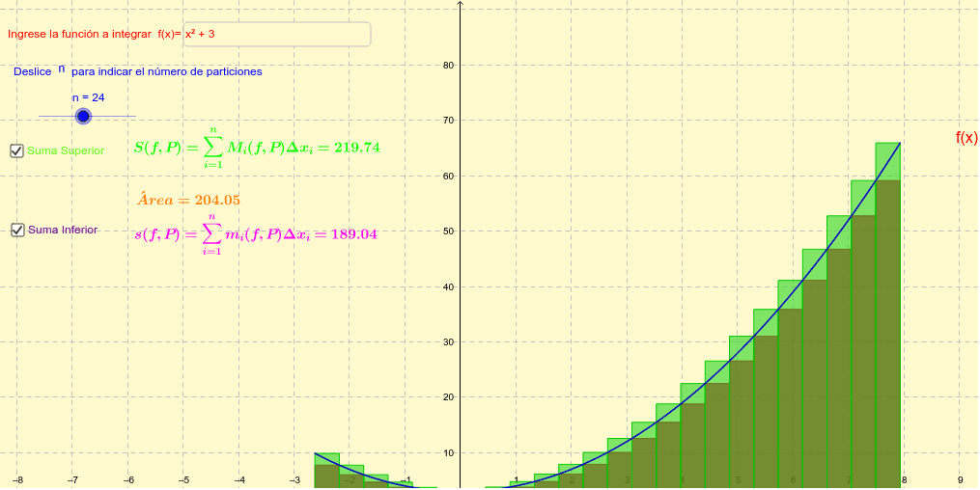Click the y-axis tick label 80
980x490 pixels.
[449, 65]
